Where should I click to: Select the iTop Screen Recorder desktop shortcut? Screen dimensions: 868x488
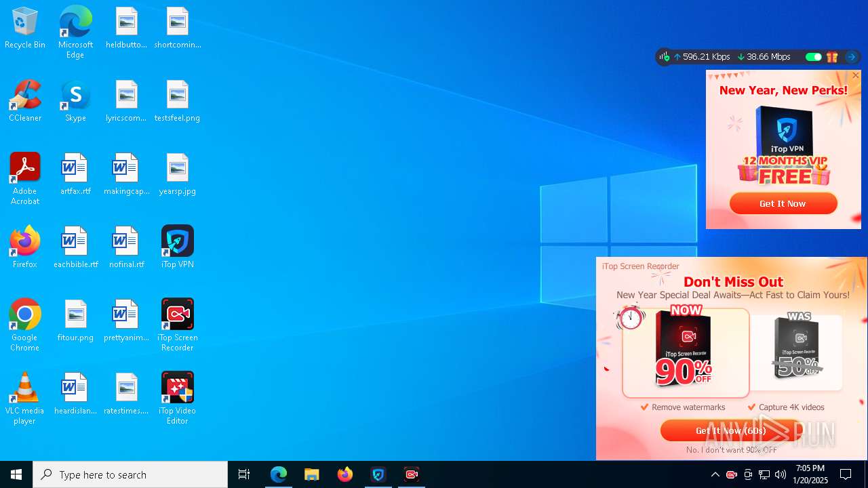177,325
